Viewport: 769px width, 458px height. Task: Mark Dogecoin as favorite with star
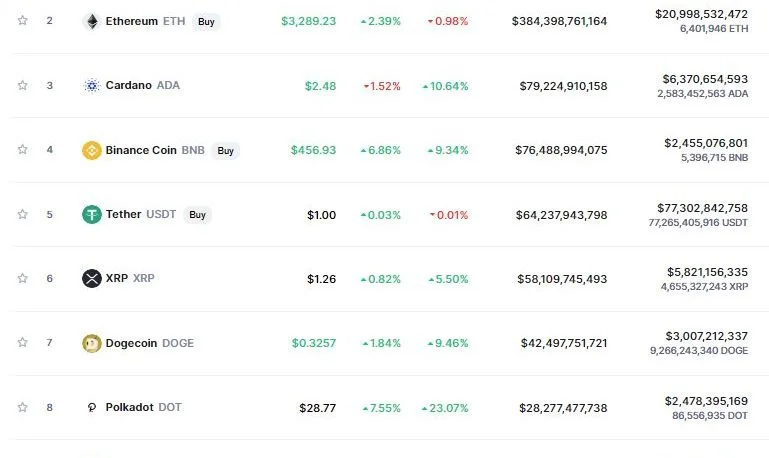tap(23, 342)
